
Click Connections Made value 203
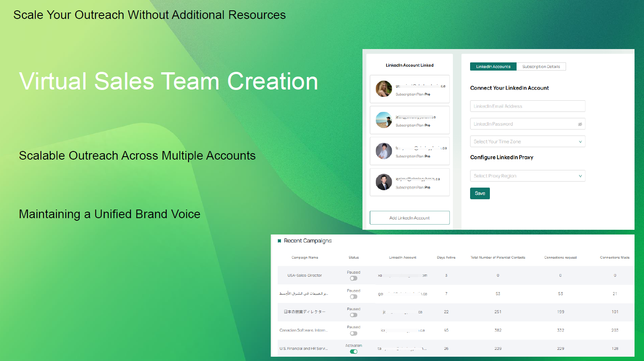(x=615, y=330)
